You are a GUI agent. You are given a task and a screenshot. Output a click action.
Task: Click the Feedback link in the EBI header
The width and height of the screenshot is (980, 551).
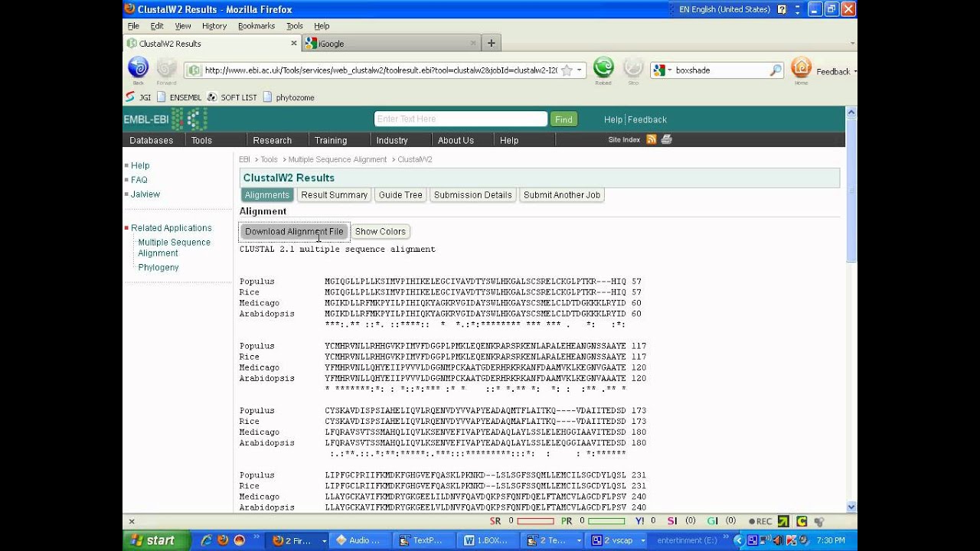648,119
